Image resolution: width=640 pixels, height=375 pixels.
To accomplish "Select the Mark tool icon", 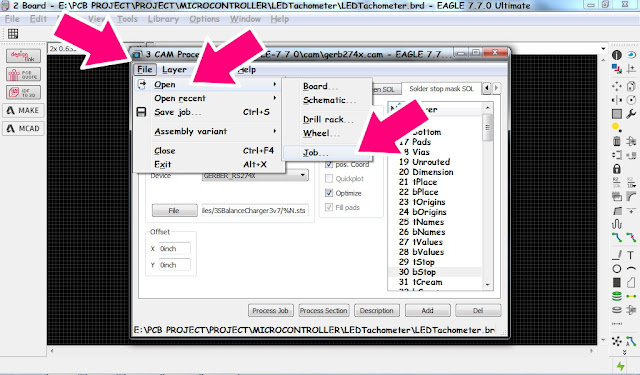I will tap(631, 69).
